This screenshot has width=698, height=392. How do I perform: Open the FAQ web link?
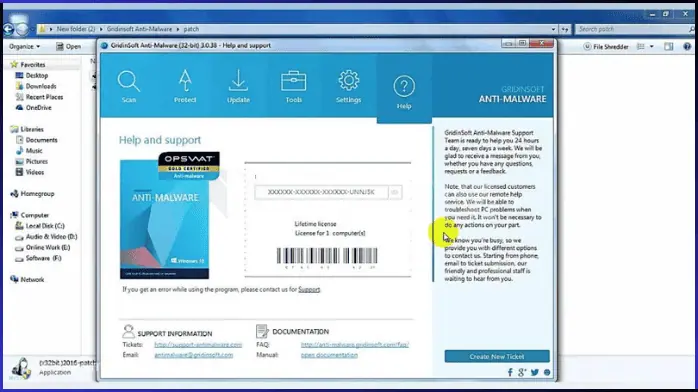[355, 345]
